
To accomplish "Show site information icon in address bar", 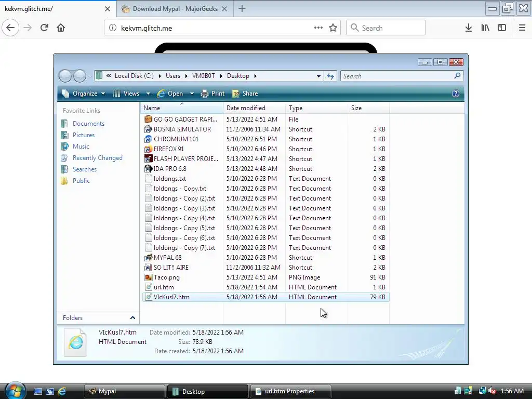I will 113,28.
